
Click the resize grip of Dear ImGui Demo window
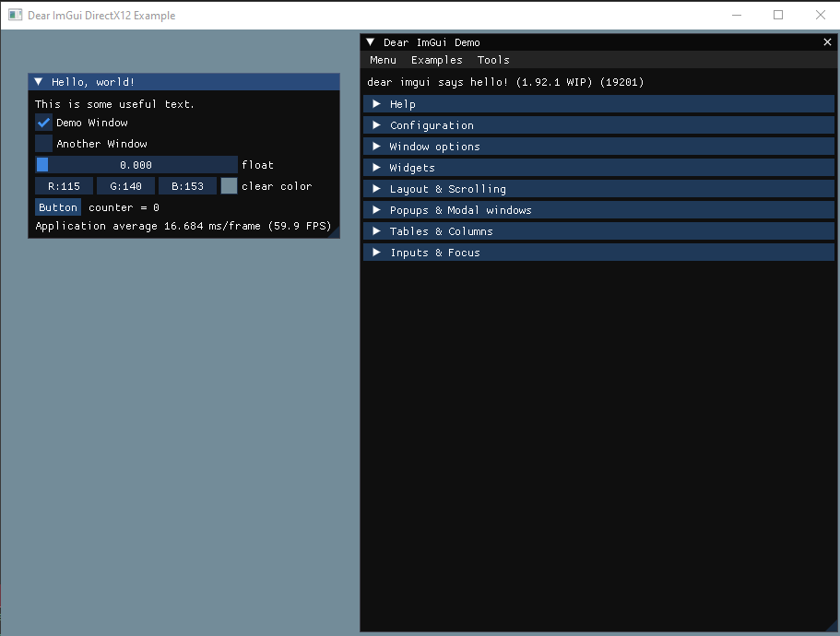tap(832, 626)
